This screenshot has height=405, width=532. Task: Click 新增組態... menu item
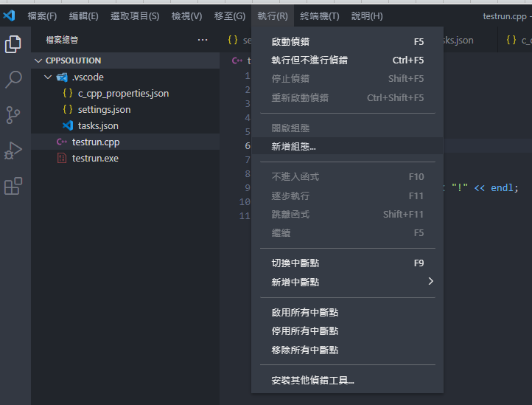[293, 146]
